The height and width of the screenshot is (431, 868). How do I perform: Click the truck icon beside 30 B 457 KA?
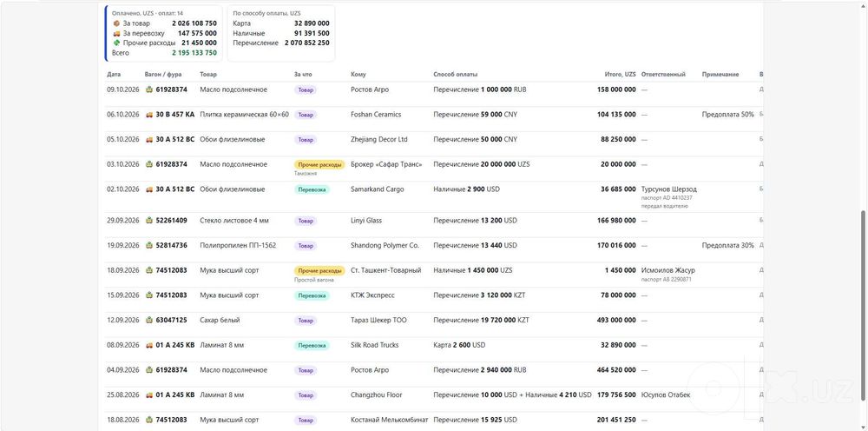click(x=149, y=115)
